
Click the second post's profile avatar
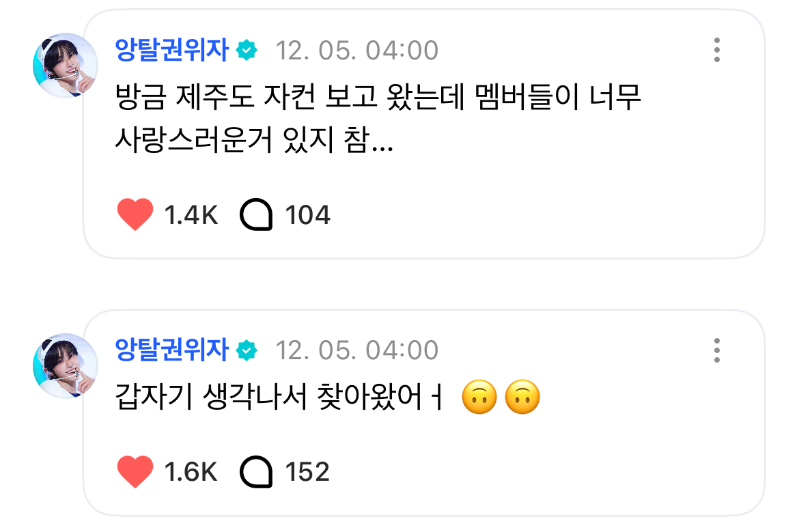[65, 365]
